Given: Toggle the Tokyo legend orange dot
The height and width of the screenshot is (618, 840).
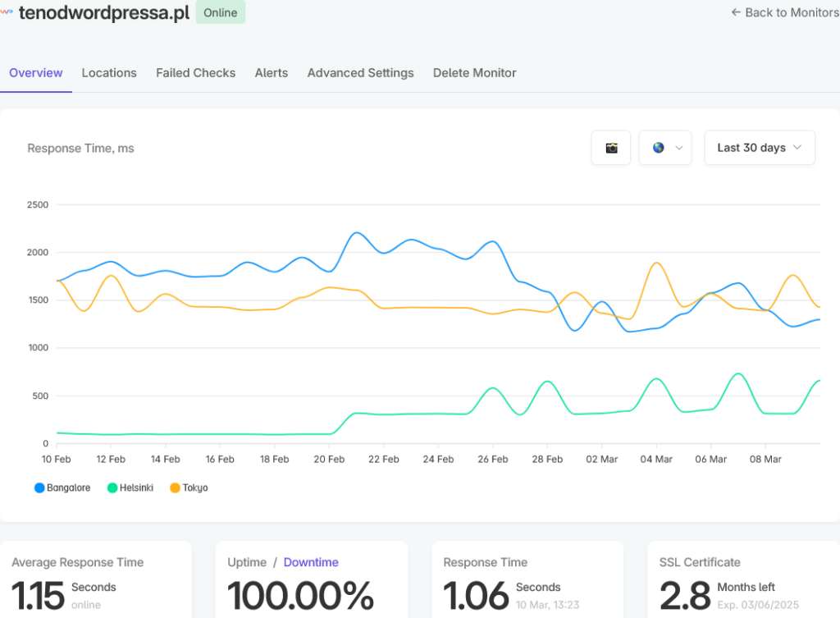Looking at the screenshot, I should [176, 488].
